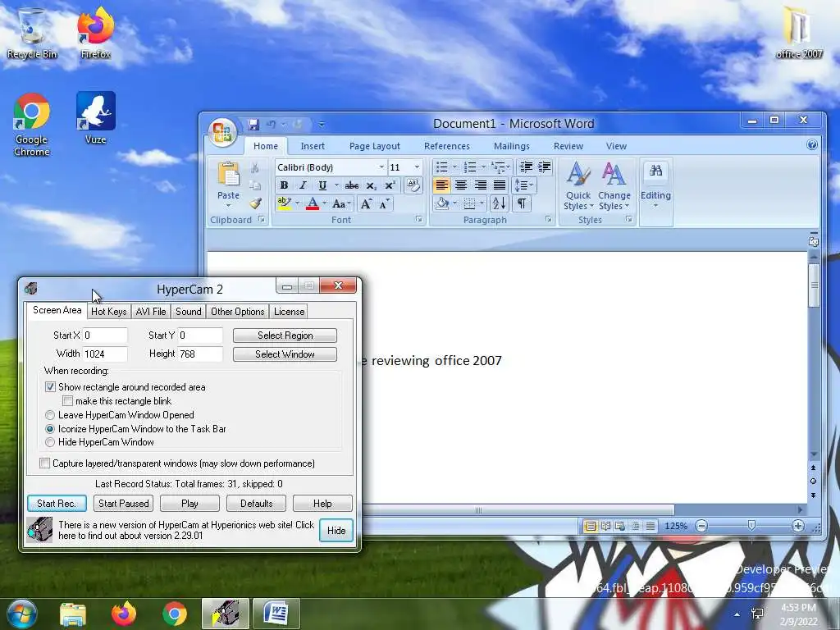Decrease the paragraph indent
Viewport: 840px width, 630px height.
click(526, 167)
